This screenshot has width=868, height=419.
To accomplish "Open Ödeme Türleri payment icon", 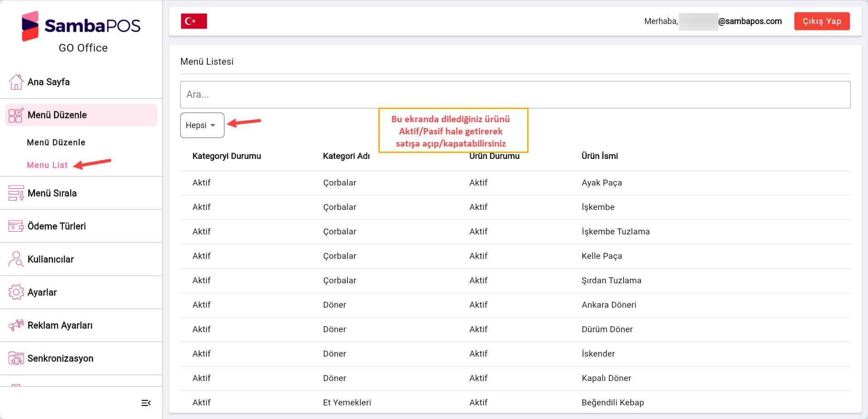I will click(16, 226).
